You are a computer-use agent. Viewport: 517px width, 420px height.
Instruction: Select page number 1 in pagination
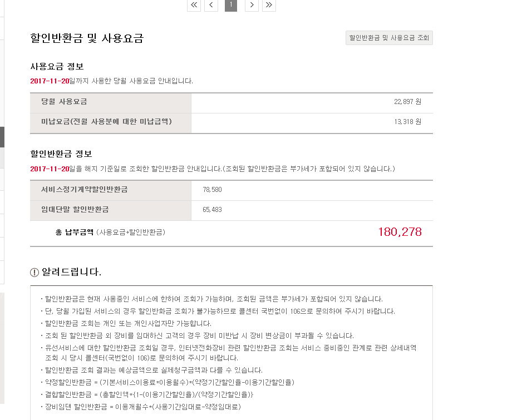coord(231,5)
